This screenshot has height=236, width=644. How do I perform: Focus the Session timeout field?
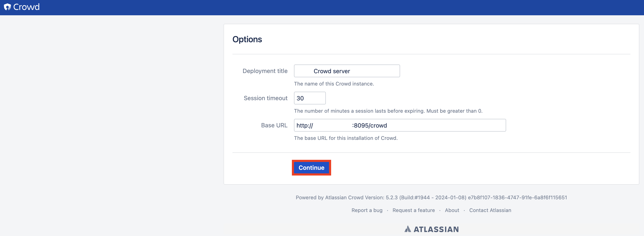tap(309, 98)
